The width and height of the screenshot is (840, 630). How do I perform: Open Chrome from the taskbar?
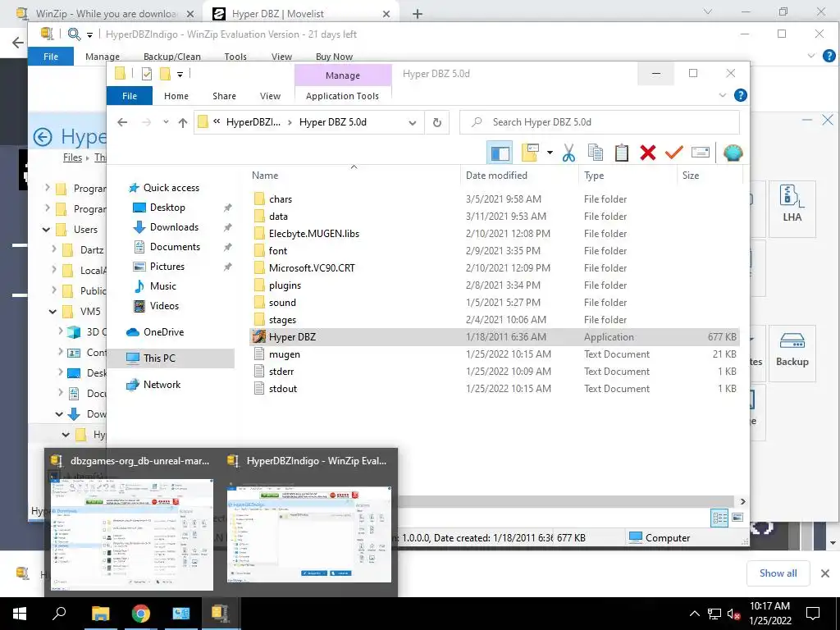click(x=141, y=614)
